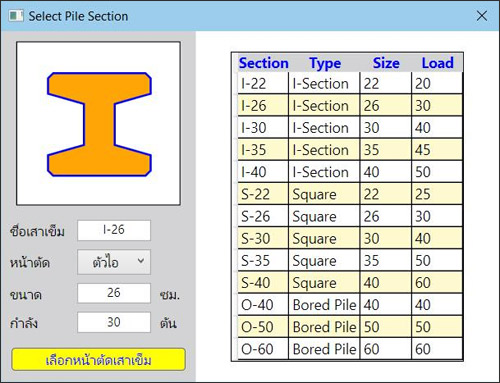Select the I-22 row in the table

350,83
